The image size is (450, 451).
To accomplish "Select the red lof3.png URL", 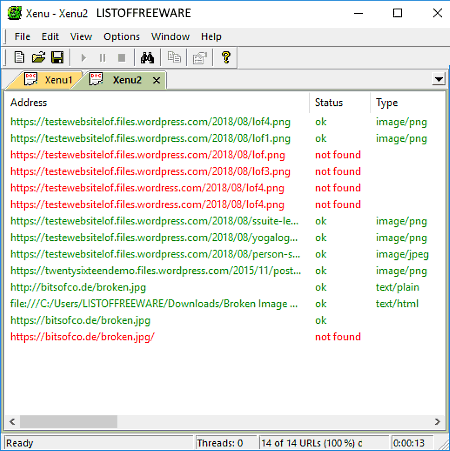I will coord(150,172).
